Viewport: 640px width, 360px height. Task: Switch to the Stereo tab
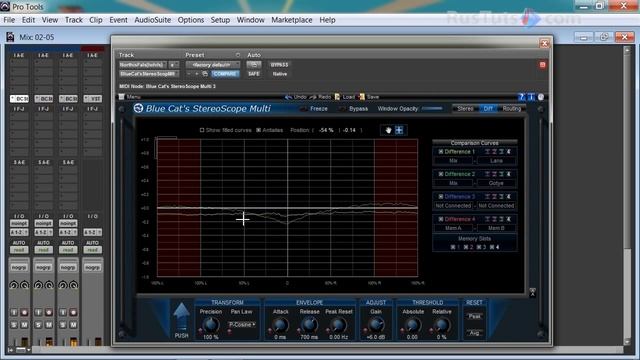tap(465, 109)
